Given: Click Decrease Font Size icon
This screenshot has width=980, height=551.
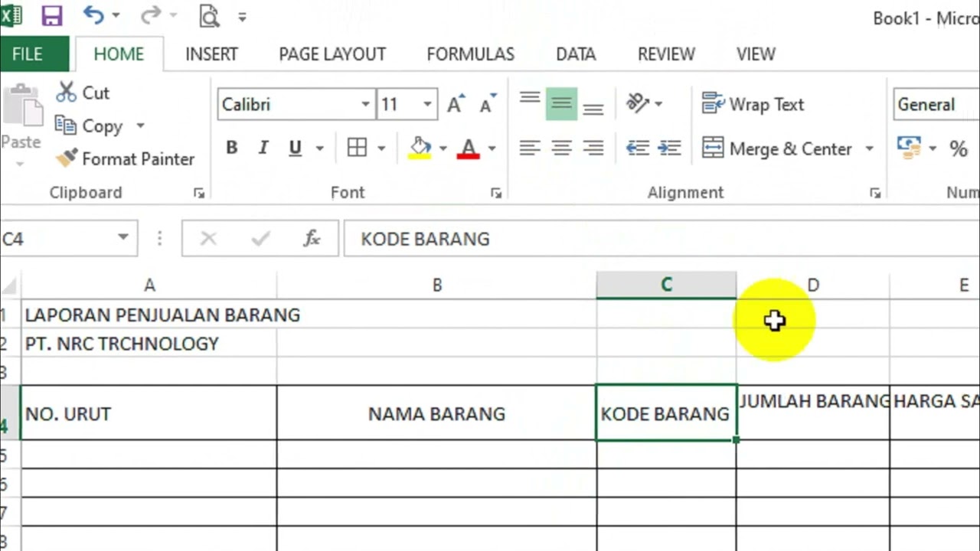Looking at the screenshot, I should 488,105.
